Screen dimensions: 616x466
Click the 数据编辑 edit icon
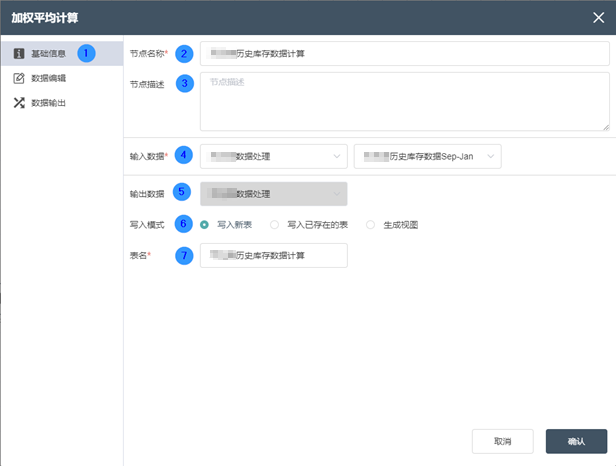pos(19,77)
